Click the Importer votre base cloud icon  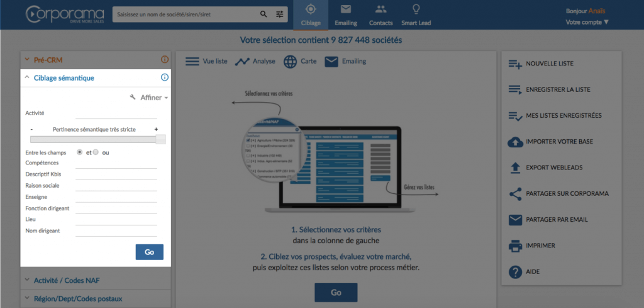515,142
